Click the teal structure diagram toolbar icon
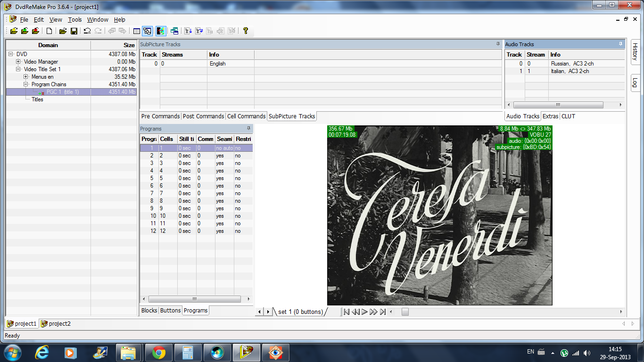The height and width of the screenshot is (362, 644). coord(174,31)
